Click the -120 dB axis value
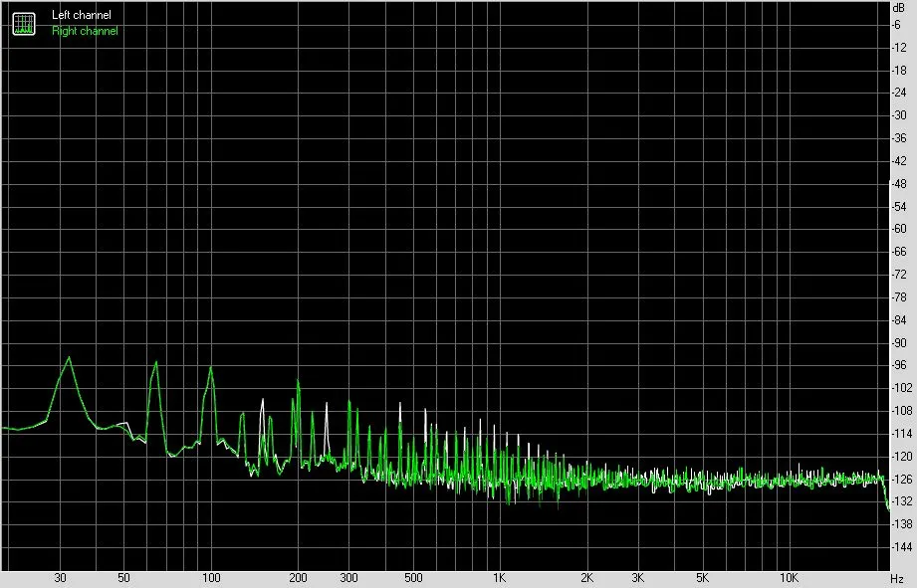Viewport: 917px width, 588px height. (x=901, y=457)
